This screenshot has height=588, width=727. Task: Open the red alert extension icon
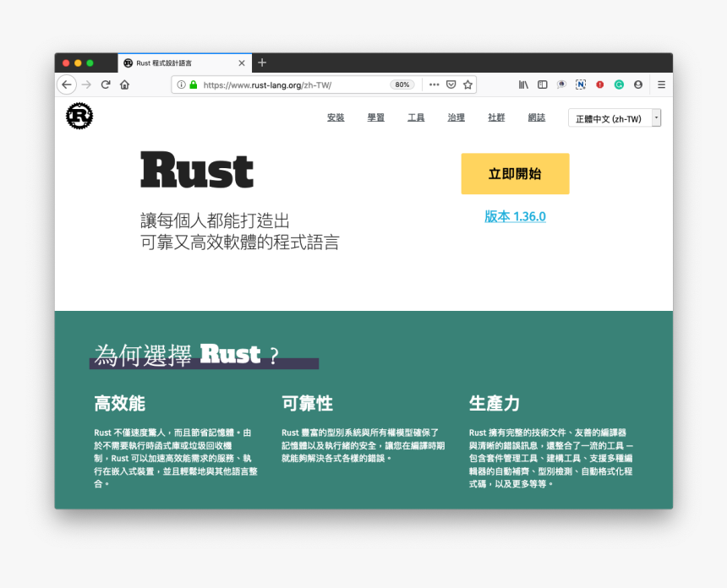(600, 84)
